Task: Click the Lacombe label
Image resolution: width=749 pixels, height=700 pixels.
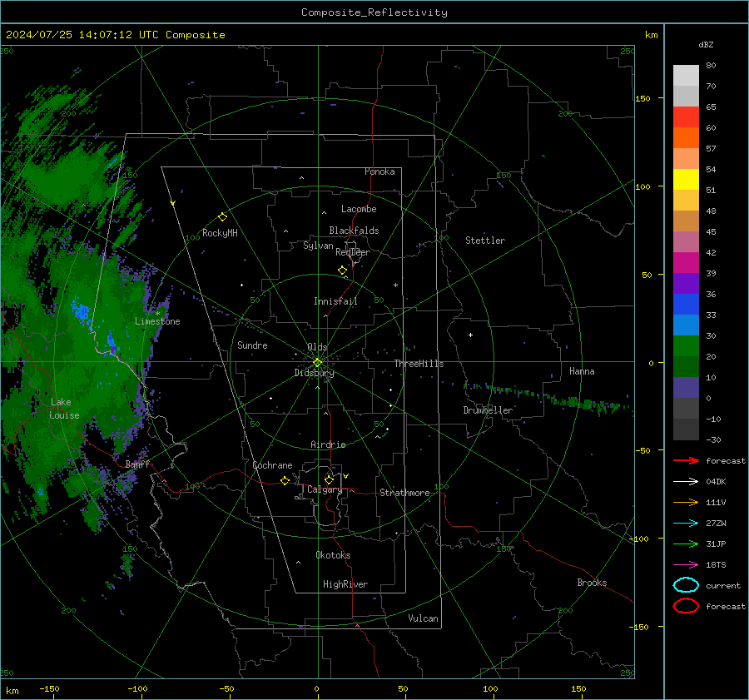Action: pos(359,209)
